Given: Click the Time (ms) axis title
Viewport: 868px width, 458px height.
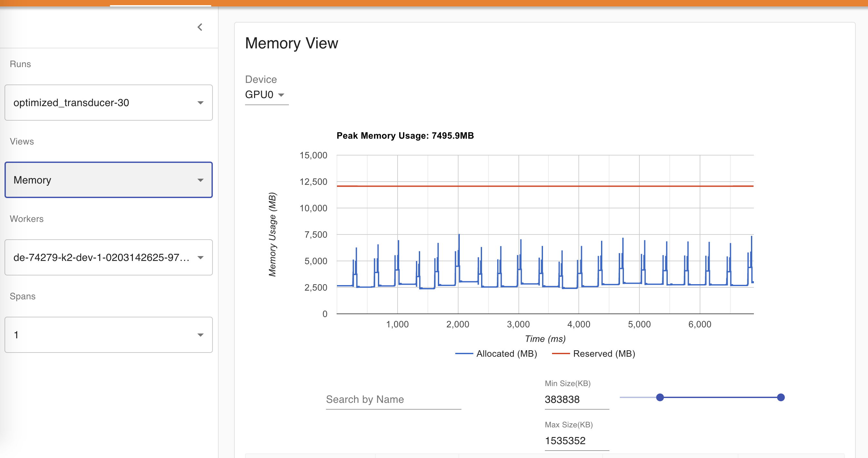Looking at the screenshot, I should pyautogui.click(x=545, y=339).
